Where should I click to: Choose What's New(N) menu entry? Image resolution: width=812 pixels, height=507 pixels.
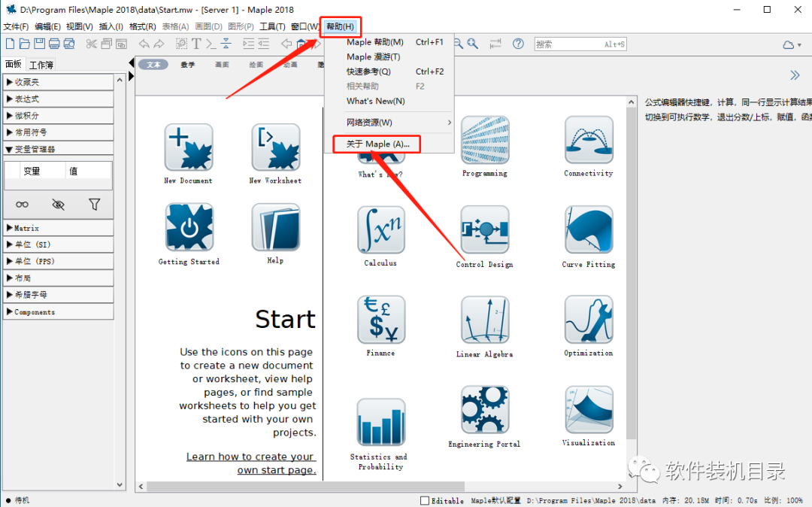[x=389, y=101]
